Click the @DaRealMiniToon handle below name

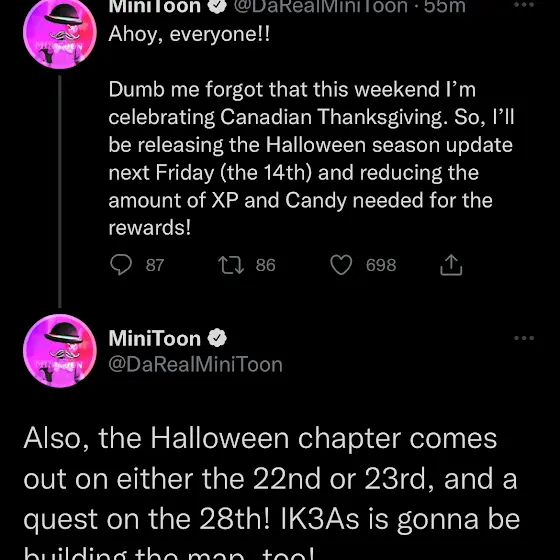click(195, 365)
